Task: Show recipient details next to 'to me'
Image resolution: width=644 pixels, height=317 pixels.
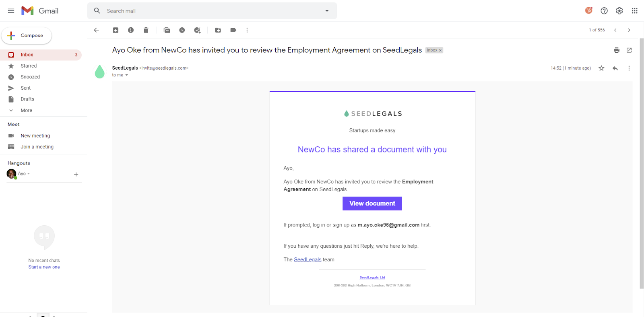Action: pyautogui.click(x=126, y=75)
